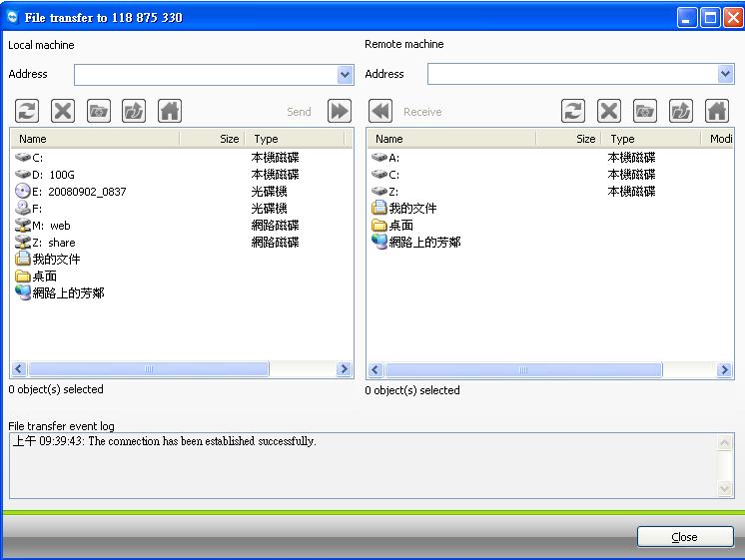Sort local list by Type column
Screen dimensions: 745x560
click(295, 139)
